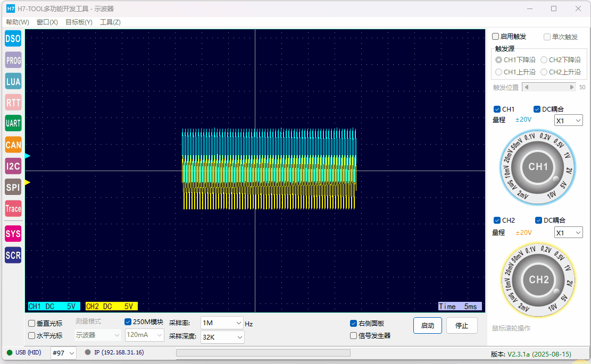Click the CH1 DC 5V label
The height and width of the screenshot is (364, 591).
click(x=54, y=306)
